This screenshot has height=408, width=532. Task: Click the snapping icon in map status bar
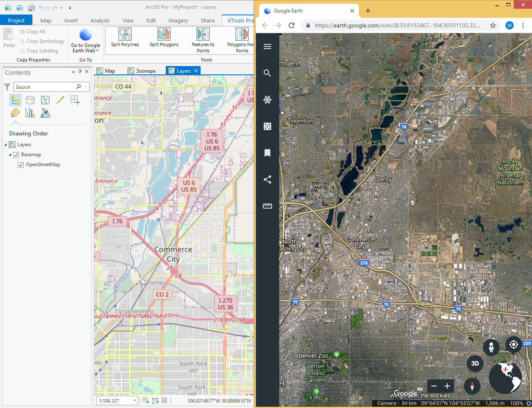tap(155, 401)
